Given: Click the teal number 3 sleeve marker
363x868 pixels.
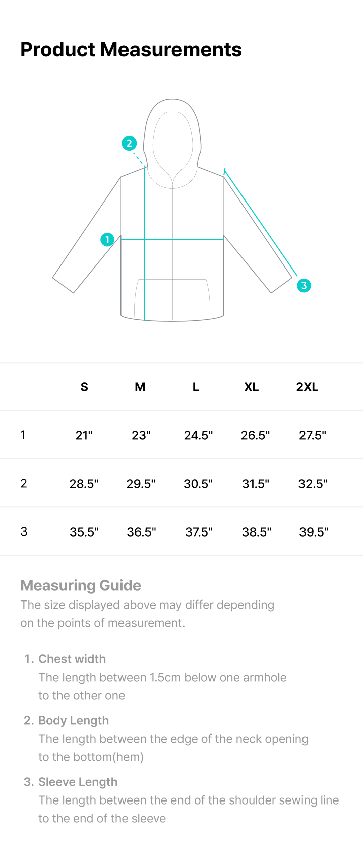Looking at the screenshot, I should click(x=304, y=286).
